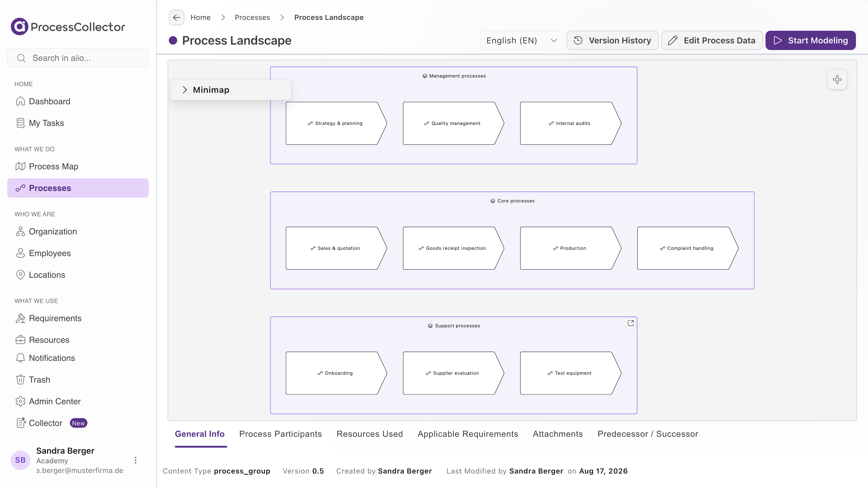The image size is (868, 488).
Task: Open Collector (New) item
Action: pos(78,423)
